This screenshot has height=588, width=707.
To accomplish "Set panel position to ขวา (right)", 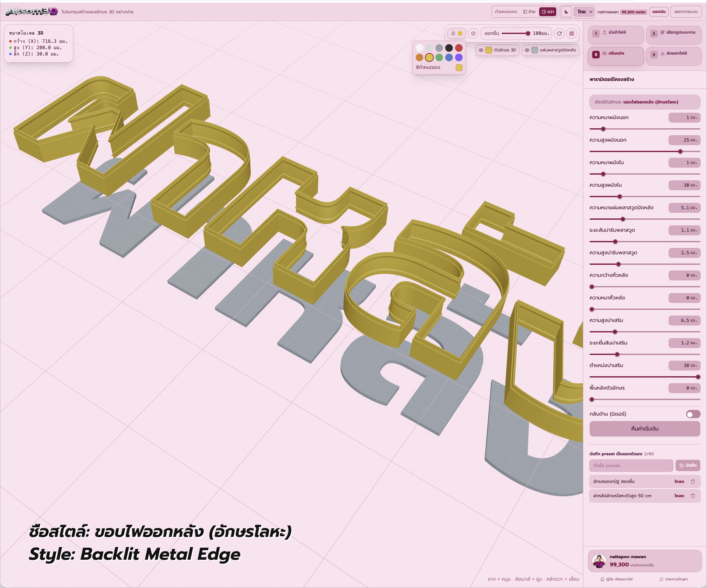I will 548,12.
